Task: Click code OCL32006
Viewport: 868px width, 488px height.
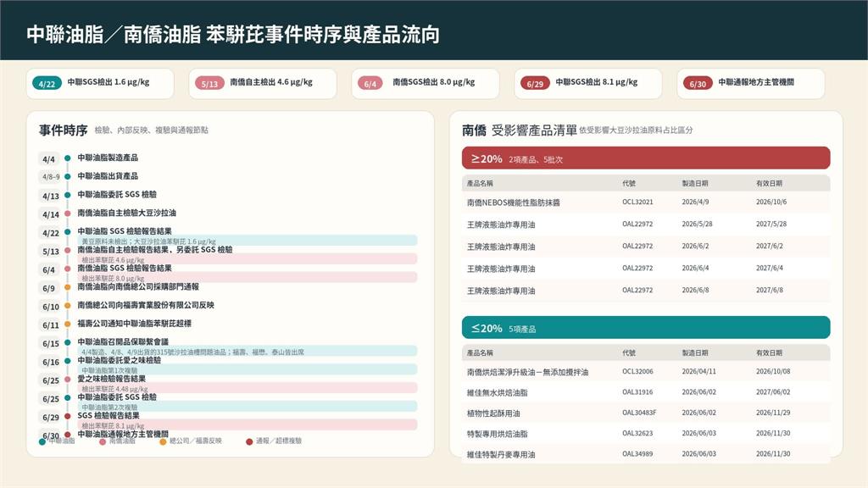Action: pyautogui.click(x=637, y=372)
